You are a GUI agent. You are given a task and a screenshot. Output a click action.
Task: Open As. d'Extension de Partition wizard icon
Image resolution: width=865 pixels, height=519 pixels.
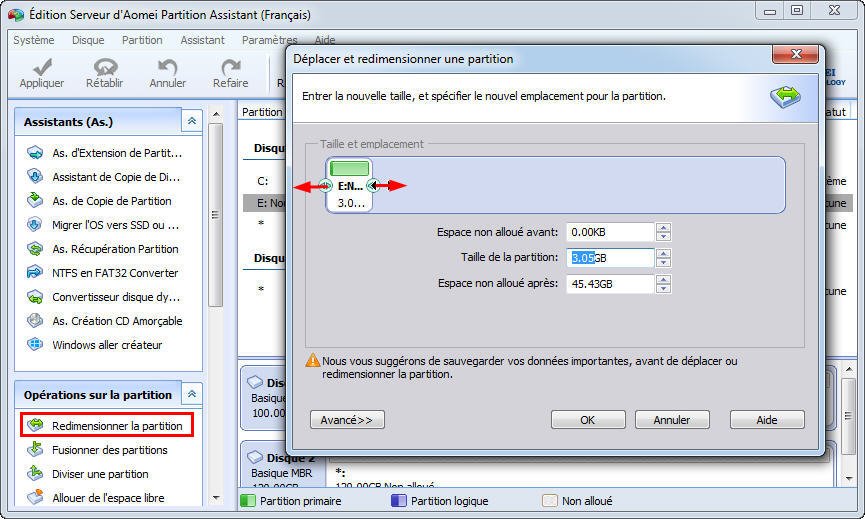tap(35, 153)
